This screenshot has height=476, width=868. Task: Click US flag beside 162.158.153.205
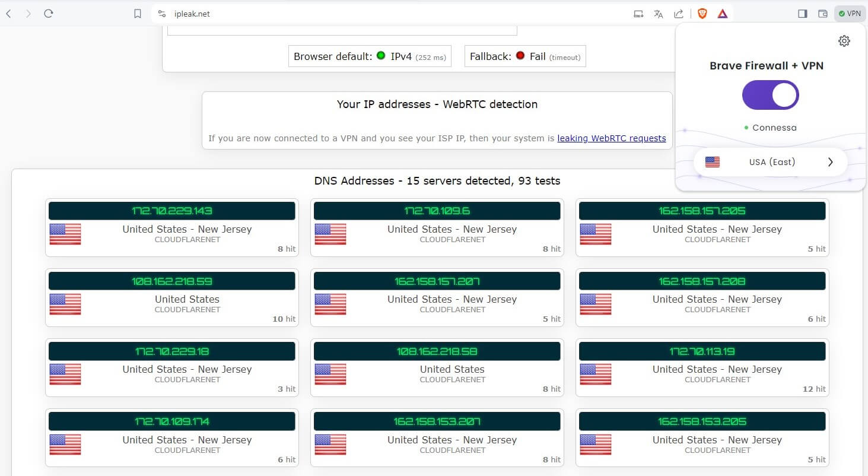point(596,445)
